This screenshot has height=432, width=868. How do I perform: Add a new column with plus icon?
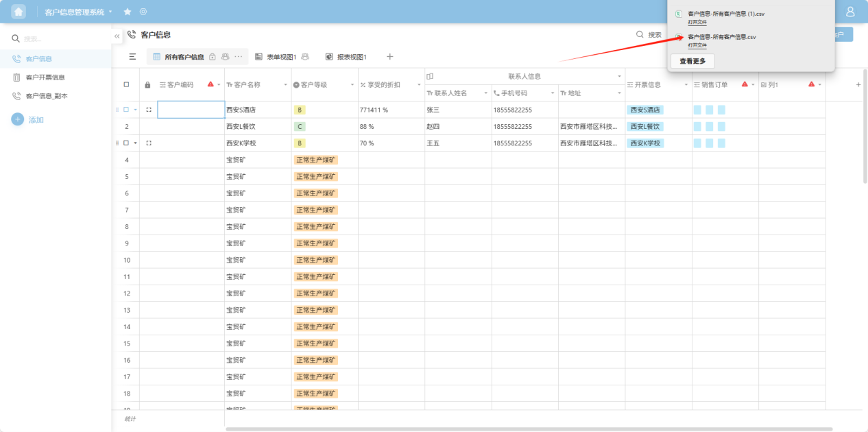tap(858, 84)
